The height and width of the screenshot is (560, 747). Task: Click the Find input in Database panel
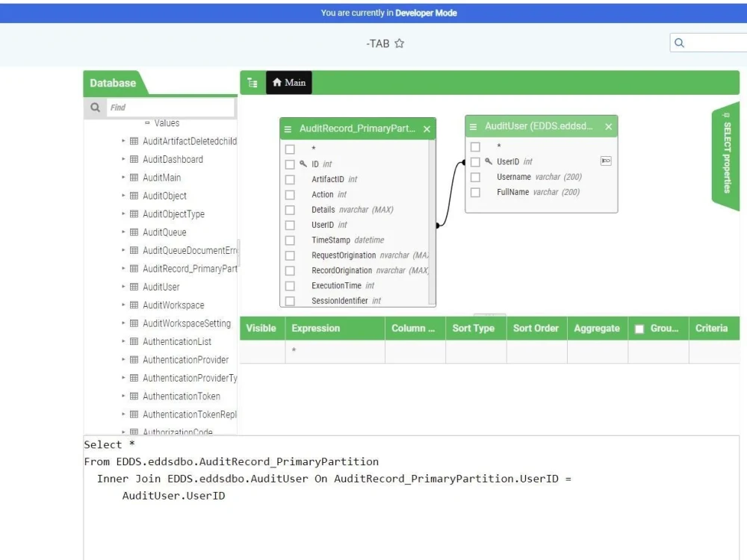(x=170, y=107)
